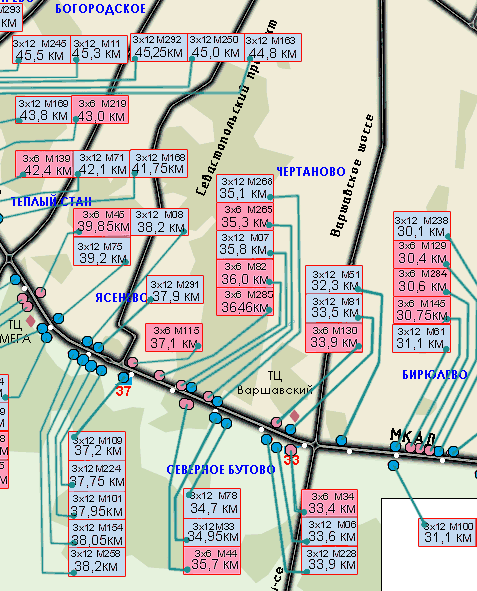The image size is (477, 591).
Task: Click the 3x12 M169 43,8 км label
Action: coord(43,110)
